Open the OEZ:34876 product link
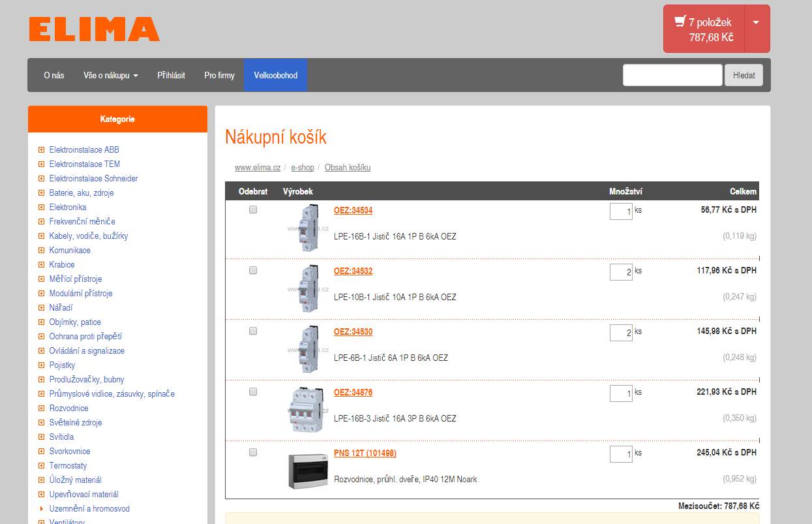Image resolution: width=812 pixels, height=524 pixels. (x=353, y=392)
